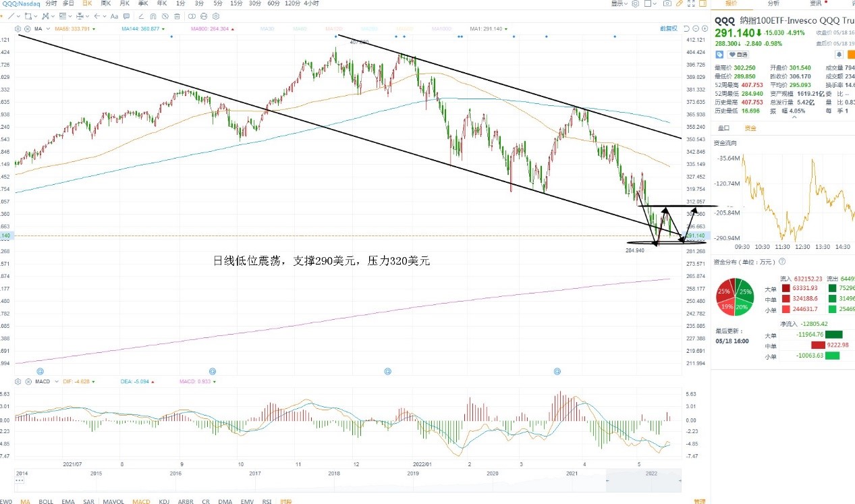
Task: Click the 自选 watchlist button
Action: pyautogui.click(x=738, y=54)
